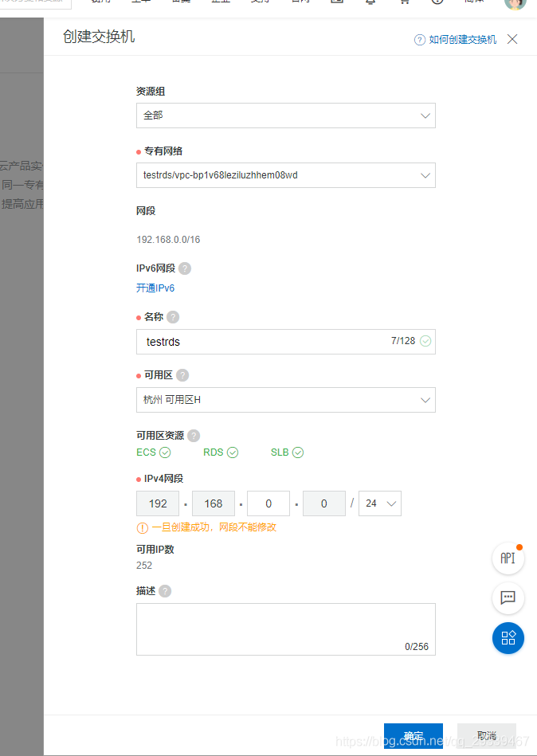This screenshot has width=537, height=756.
Task: Open the user avatar menu
Action: pyautogui.click(x=515, y=4)
